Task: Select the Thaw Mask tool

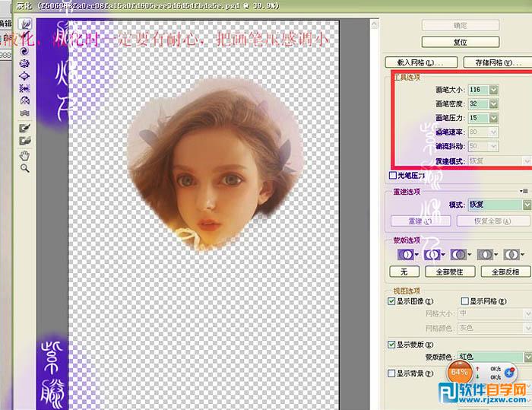Action: (25, 141)
